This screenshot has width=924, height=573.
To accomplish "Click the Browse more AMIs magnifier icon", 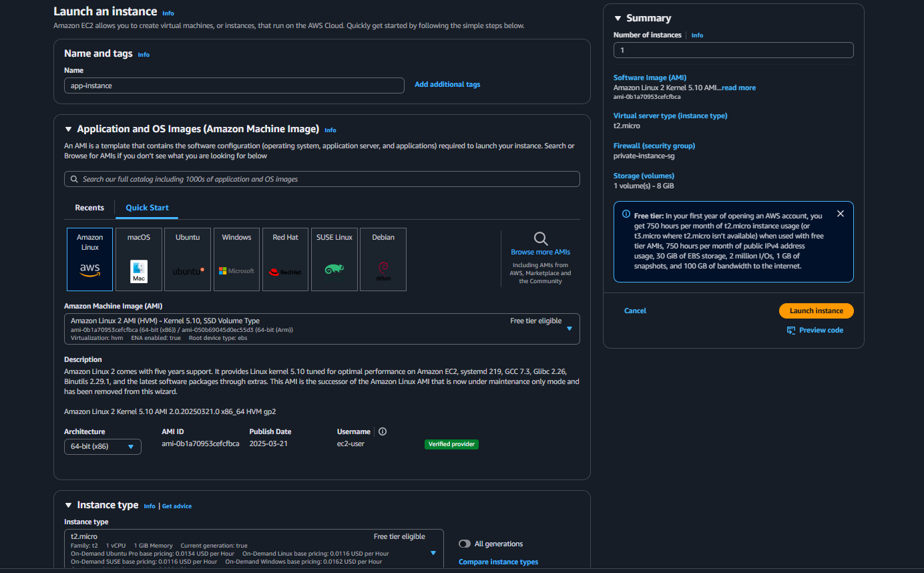I will [x=541, y=238].
